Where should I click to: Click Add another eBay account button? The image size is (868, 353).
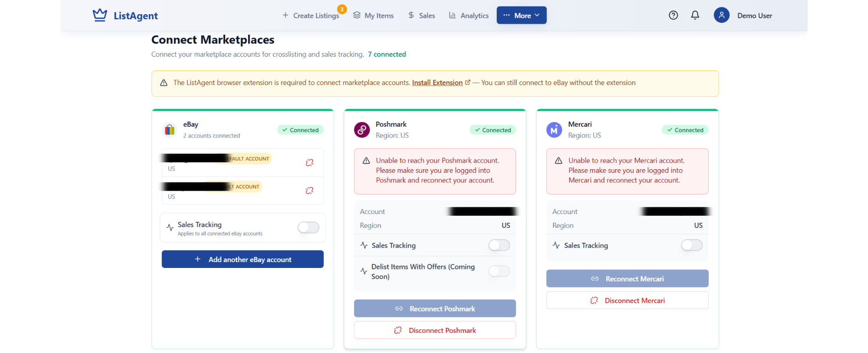[243, 259]
